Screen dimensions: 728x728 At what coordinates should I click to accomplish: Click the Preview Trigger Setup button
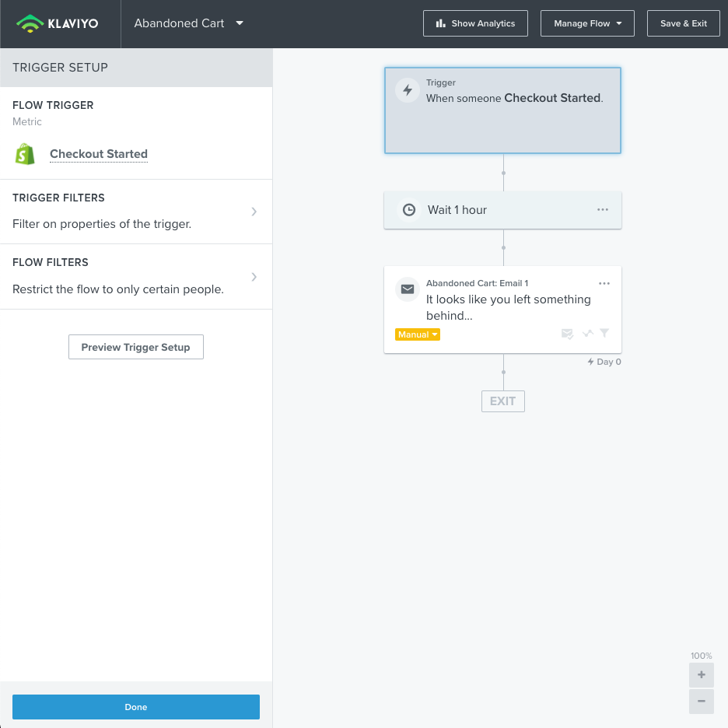point(136,347)
